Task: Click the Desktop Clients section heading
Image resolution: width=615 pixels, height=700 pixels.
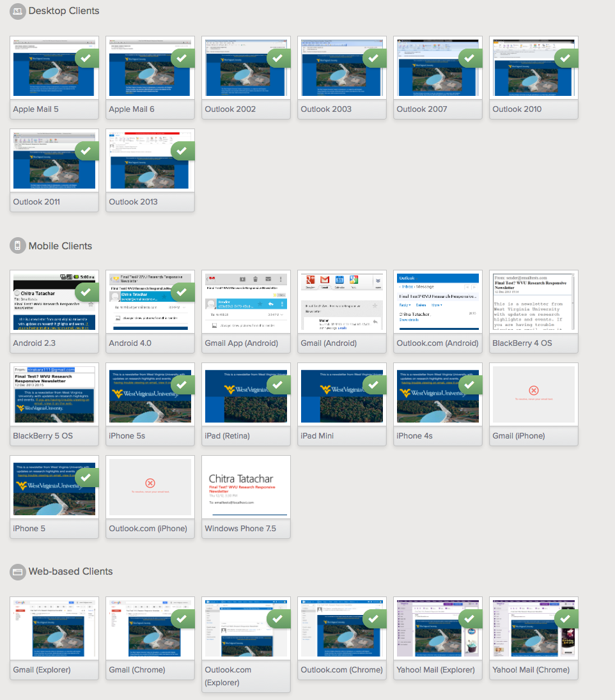Action: [64, 11]
